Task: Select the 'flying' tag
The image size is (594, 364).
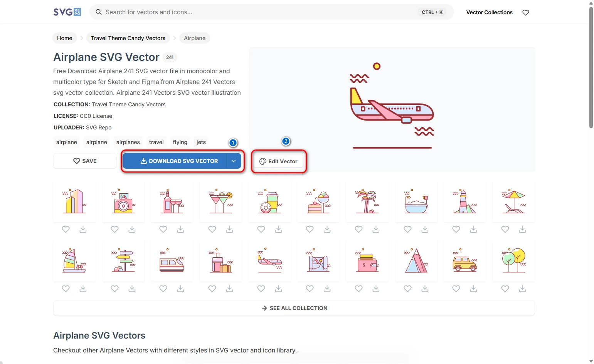Action: pyautogui.click(x=180, y=142)
